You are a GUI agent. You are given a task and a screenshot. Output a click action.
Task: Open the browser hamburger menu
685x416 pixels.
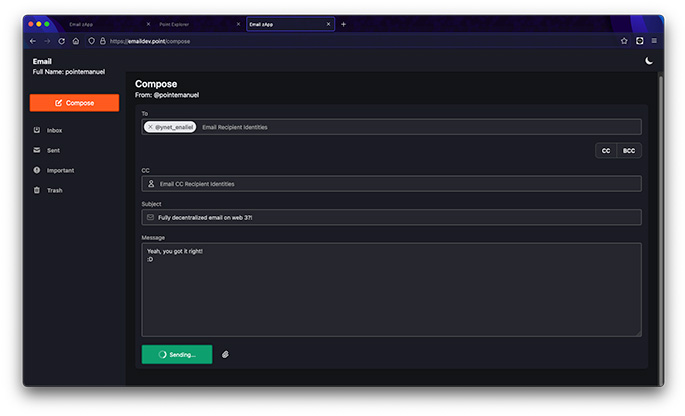tap(654, 41)
